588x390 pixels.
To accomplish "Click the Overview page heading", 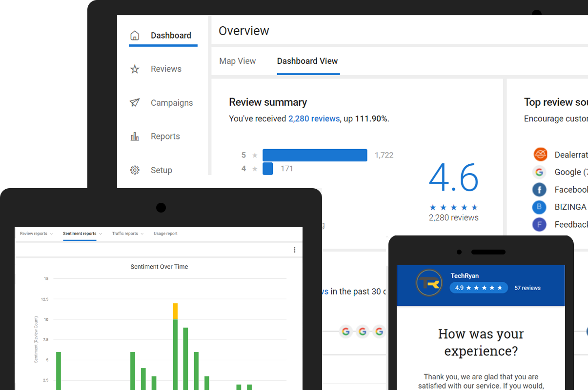I will (x=244, y=31).
